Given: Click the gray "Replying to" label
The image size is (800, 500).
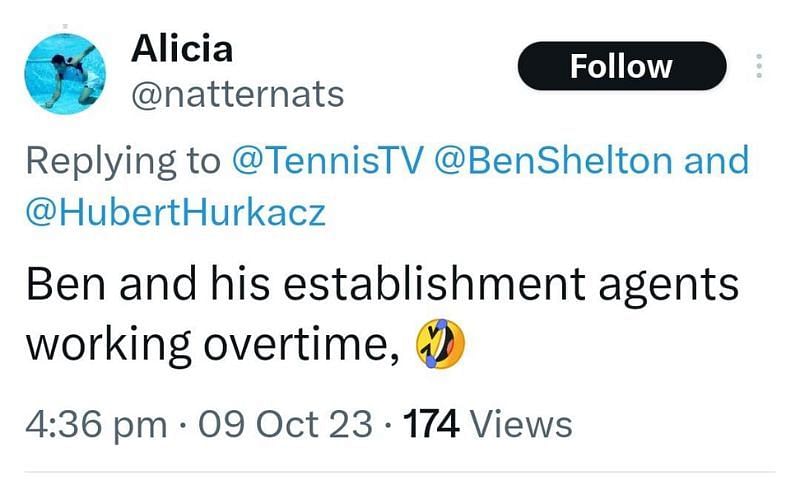Looking at the screenshot, I should pyautogui.click(x=123, y=161).
